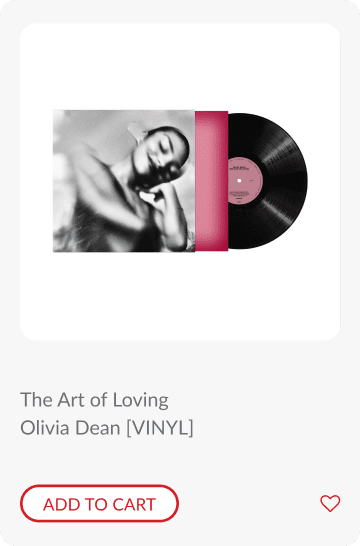Click white space below the album image
Image resolution: width=360 pixels, height=546 pixels.
[180, 296]
